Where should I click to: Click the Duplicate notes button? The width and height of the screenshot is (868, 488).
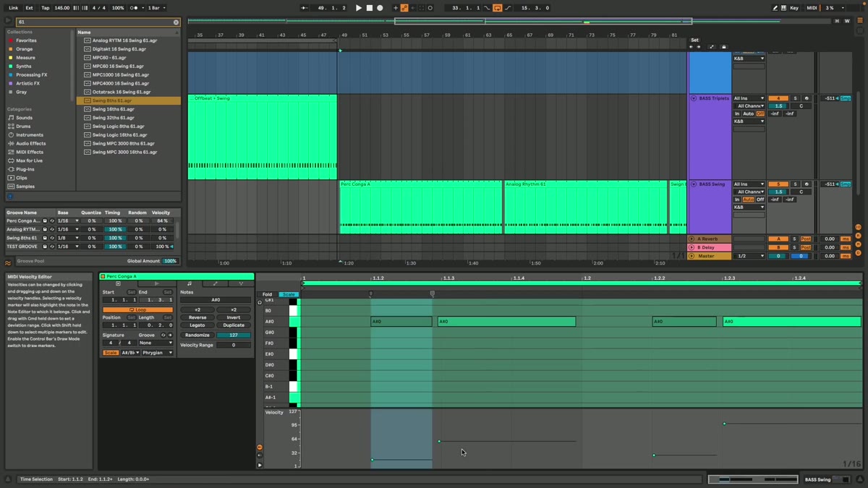pyautogui.click(x=234, y=325)
